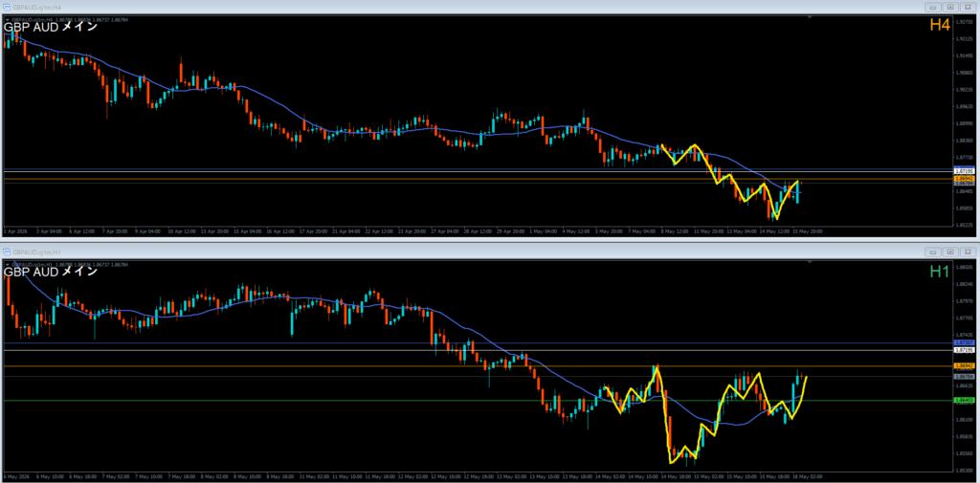Select the chart shift triangle on H4 chart
This screenshot has height=483, width=980.
(x=810, y=18)
